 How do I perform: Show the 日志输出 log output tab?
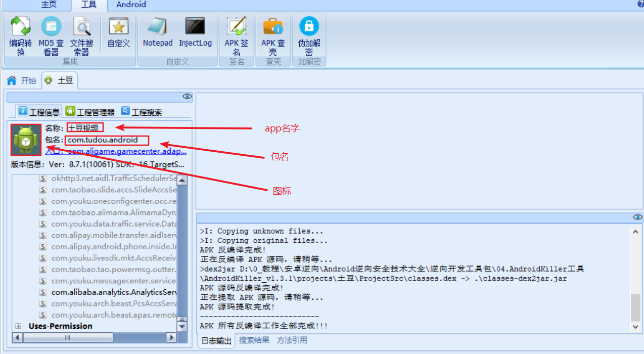pos(216,341)
